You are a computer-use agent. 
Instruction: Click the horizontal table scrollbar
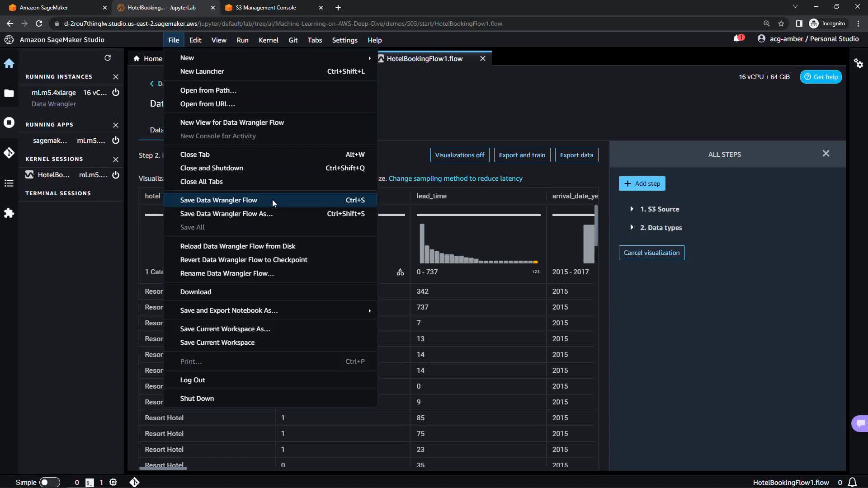click(163, 468)
